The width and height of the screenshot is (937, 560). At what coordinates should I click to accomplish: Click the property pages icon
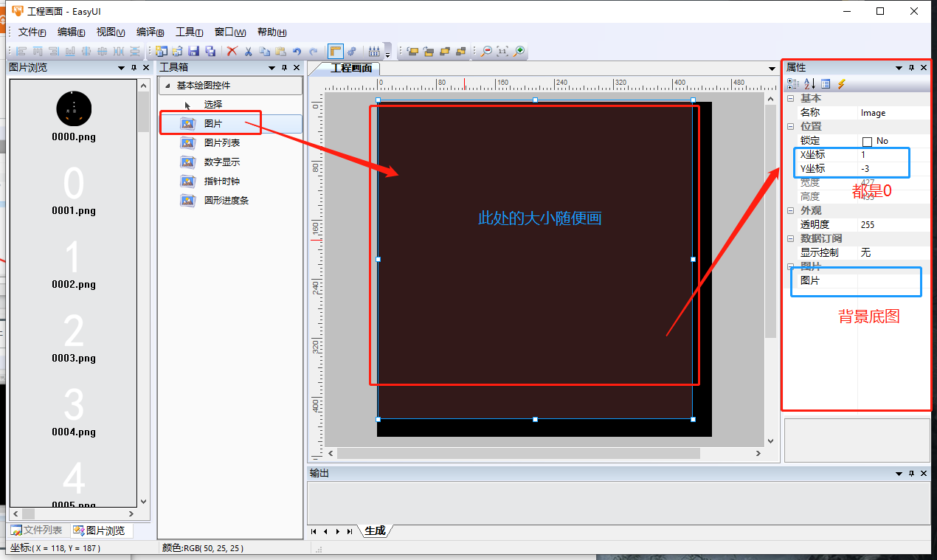826,84
